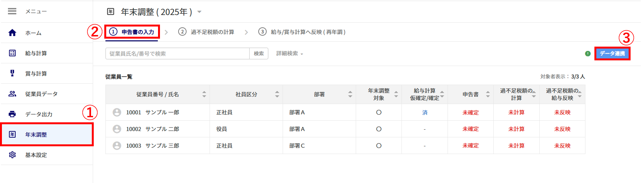Go to Home via house icon
Image resolution: width=644 pixels, height=183 pixels.
12,33
